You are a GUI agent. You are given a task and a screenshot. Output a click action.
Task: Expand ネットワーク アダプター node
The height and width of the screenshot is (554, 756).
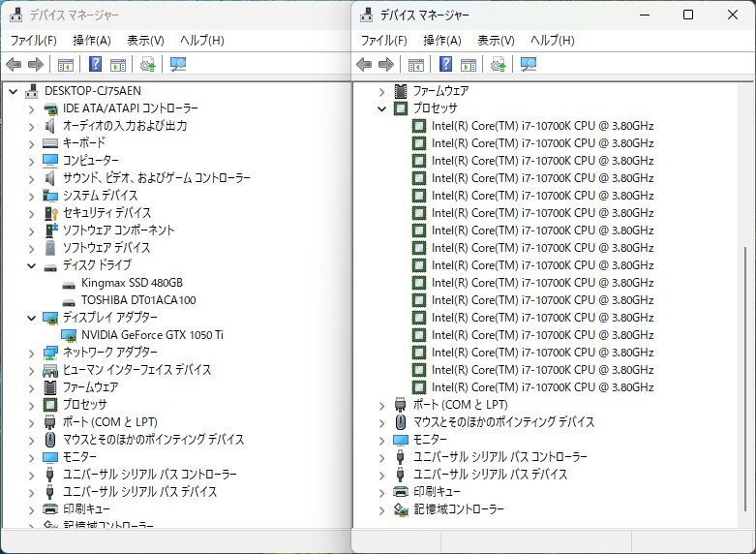(x=31, y=353)
